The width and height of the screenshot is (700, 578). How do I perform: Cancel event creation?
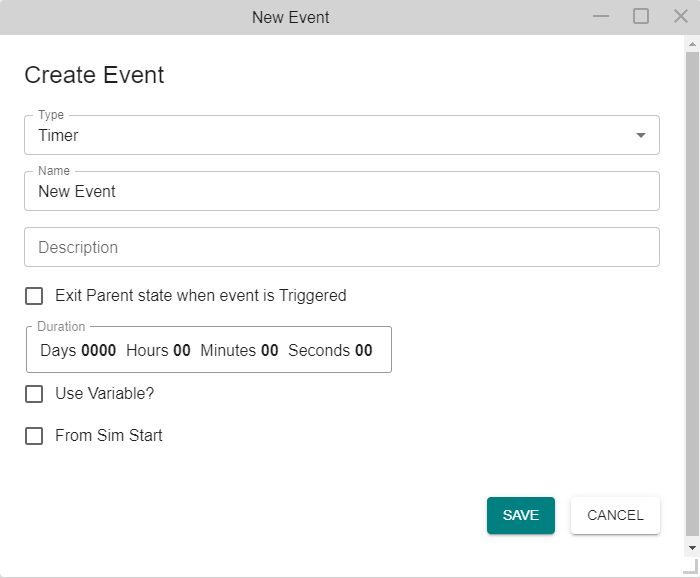tap(615, 516)
